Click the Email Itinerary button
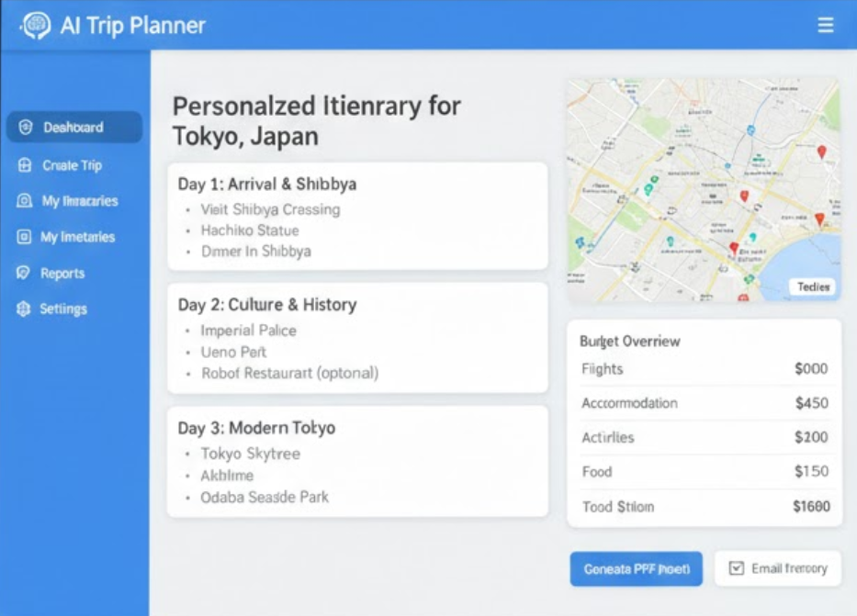This screenshot has width=857, height=616. pos(778,569)
